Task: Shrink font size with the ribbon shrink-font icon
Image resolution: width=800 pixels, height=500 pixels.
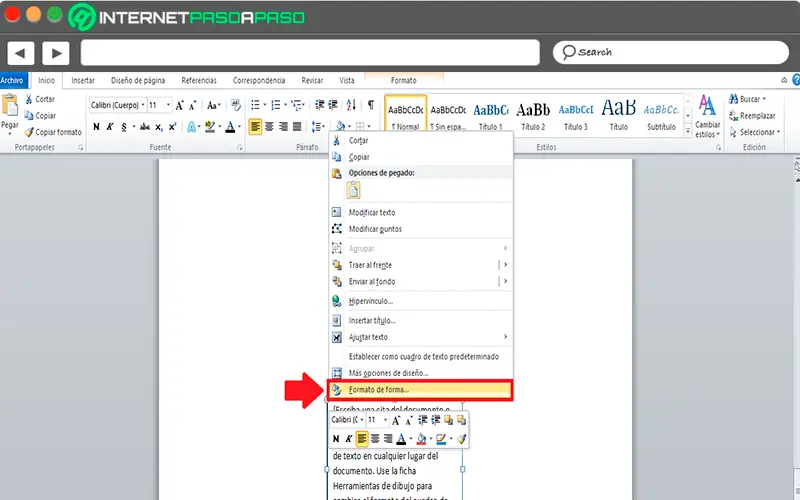Action: point(192,106)
